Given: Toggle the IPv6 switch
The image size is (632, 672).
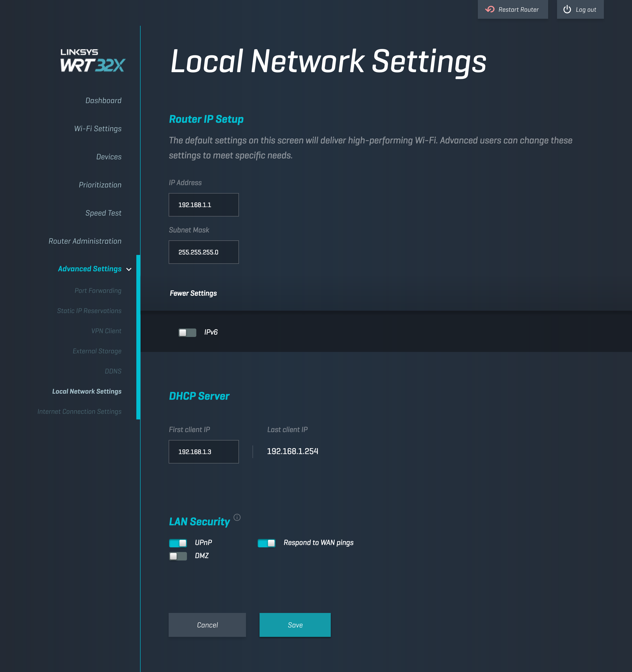Looking at the screenshot, I should coord(187,333).
